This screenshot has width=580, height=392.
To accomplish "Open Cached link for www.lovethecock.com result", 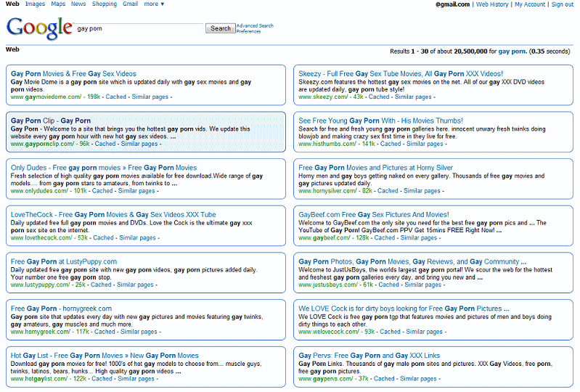I will click(x=103, y=238).
